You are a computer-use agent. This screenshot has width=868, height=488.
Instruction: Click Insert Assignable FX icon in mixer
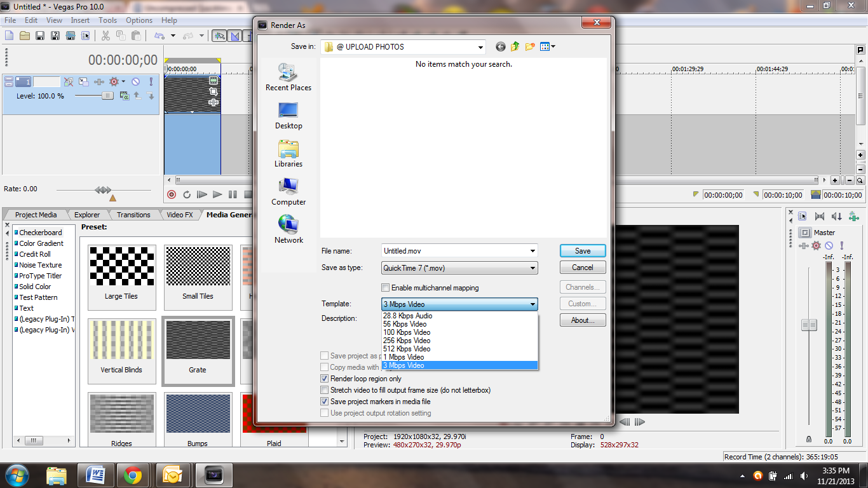pos(854,216)
